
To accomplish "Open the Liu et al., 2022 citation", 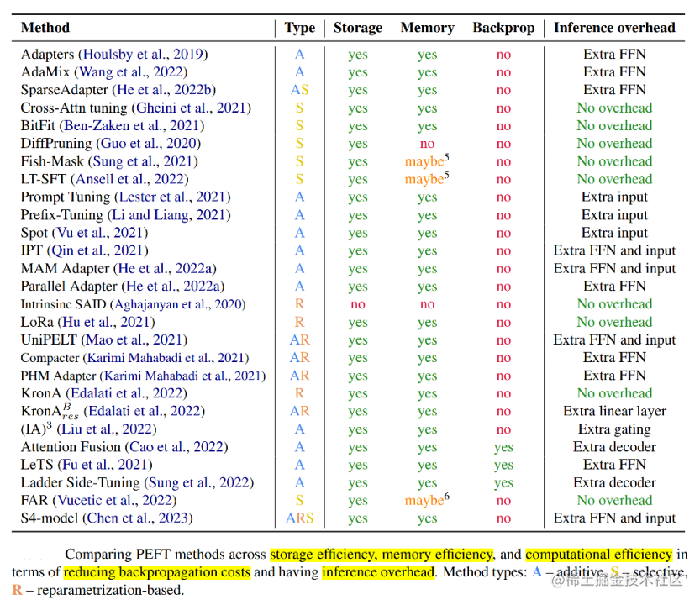I will pos(106,429).
